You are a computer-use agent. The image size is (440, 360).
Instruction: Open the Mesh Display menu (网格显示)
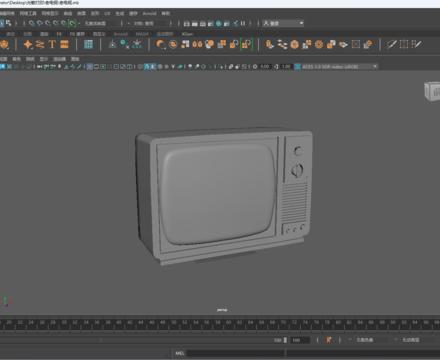click(x=50, y=13)
